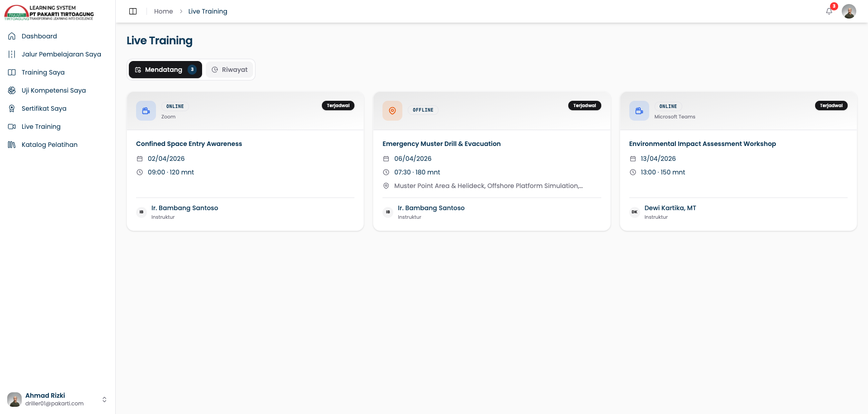Click the OFFLINE tag

[423, 110]
